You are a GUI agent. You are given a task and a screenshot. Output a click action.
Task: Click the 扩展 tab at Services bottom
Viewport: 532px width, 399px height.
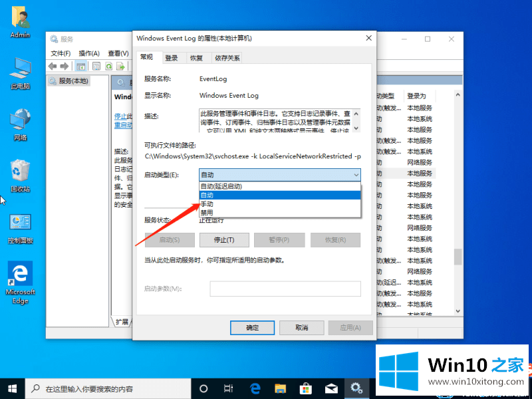point(122,322)
